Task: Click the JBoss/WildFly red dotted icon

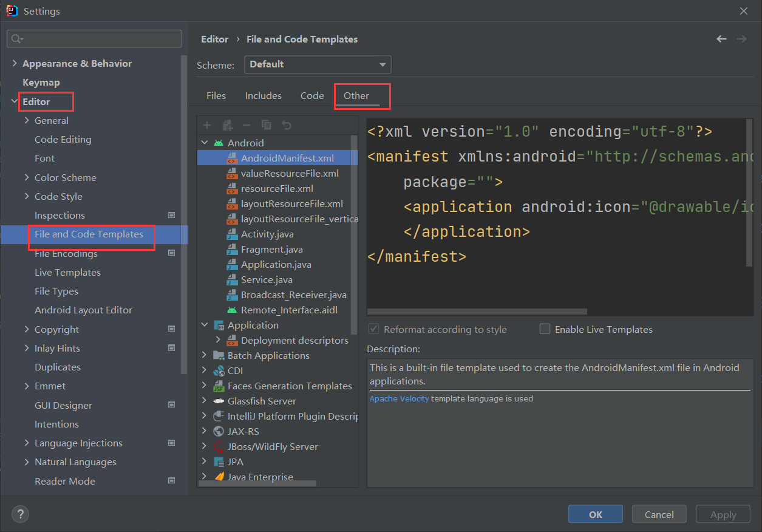Action: point(219,447)
